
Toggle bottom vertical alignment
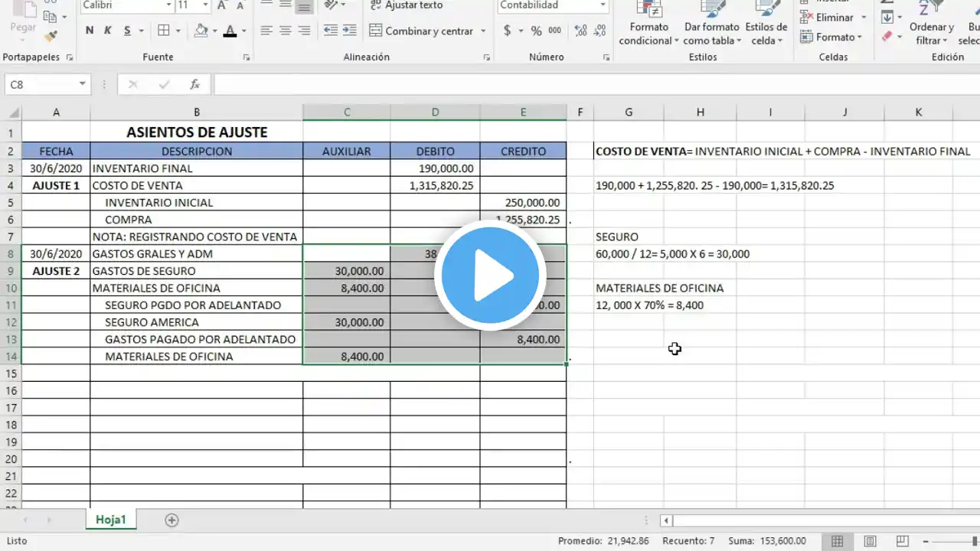point(305,6)
